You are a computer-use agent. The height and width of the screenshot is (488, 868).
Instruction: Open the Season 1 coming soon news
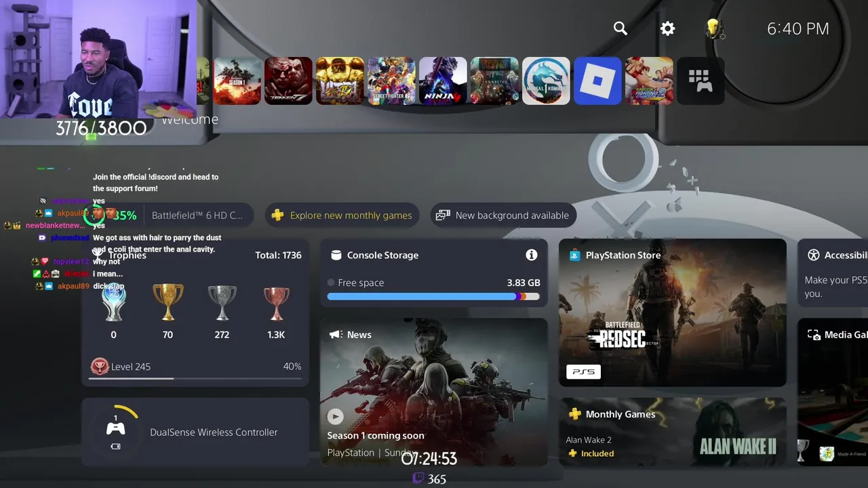pos(376,435)
